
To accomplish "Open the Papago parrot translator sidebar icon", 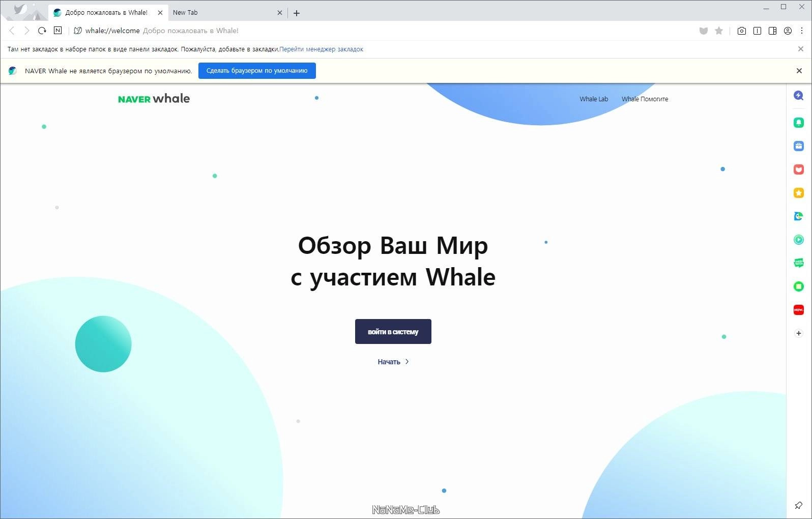I will pyautogui.click(x=799, y=216).
